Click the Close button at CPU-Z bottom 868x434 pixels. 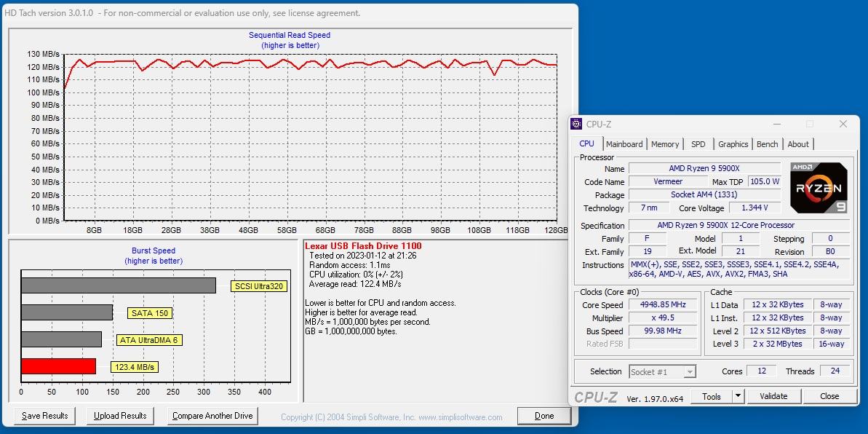click(x=829, y=396)
